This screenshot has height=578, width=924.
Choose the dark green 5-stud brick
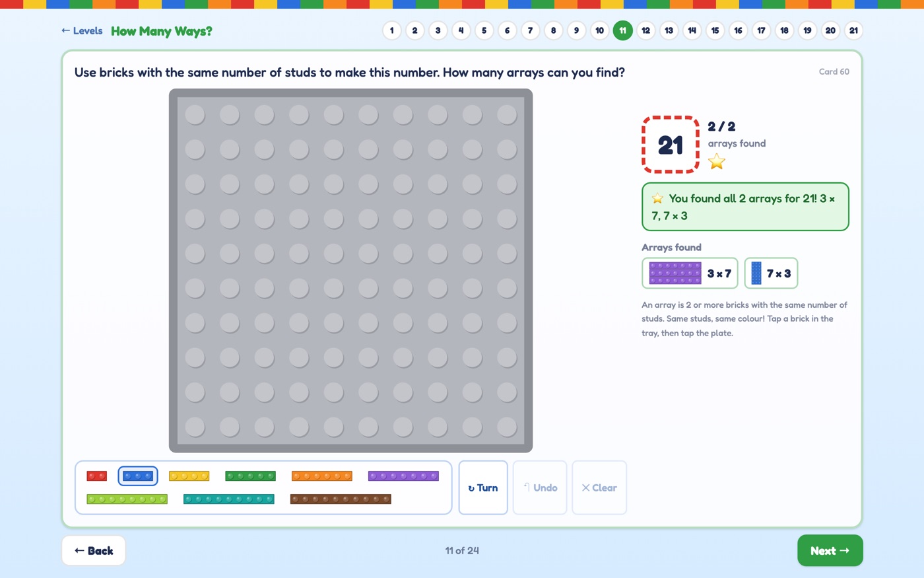click(250, 476)
